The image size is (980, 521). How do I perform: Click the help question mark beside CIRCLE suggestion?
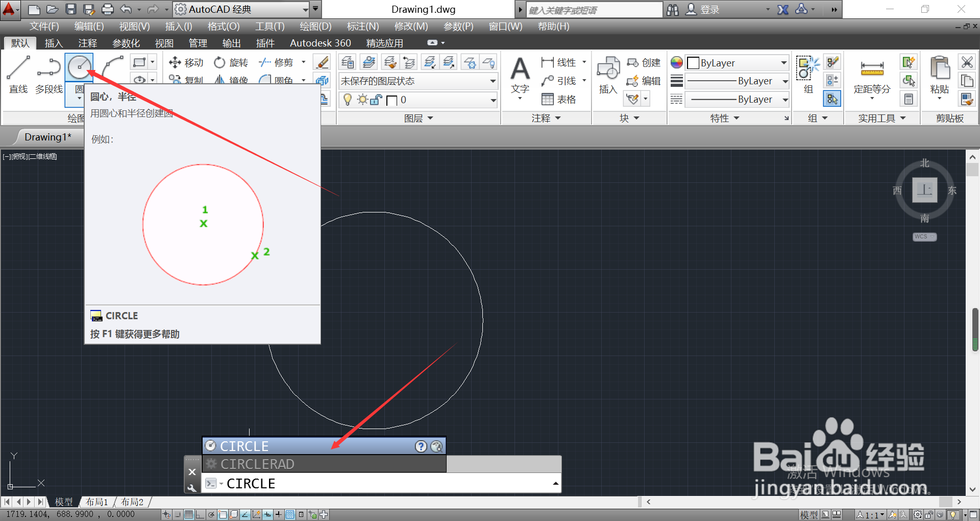[x=421, y=446]
